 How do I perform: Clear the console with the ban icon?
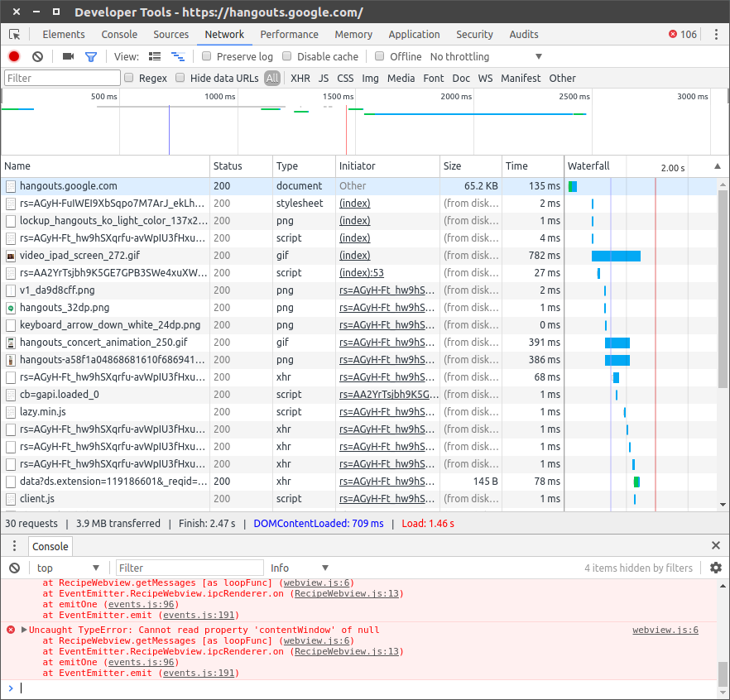pyautogui.click(x=14, y=568)
